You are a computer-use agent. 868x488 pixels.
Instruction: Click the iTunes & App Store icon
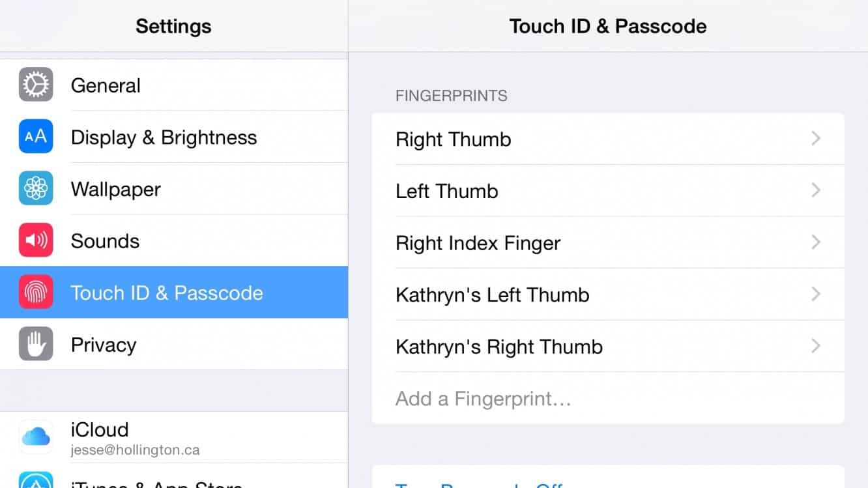(36, 483)
